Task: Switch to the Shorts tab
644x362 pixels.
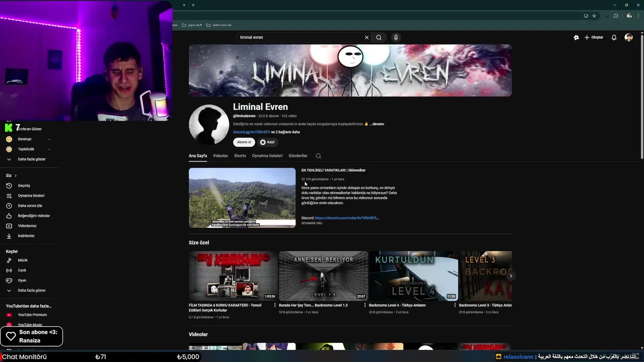Action: point(240,156)
